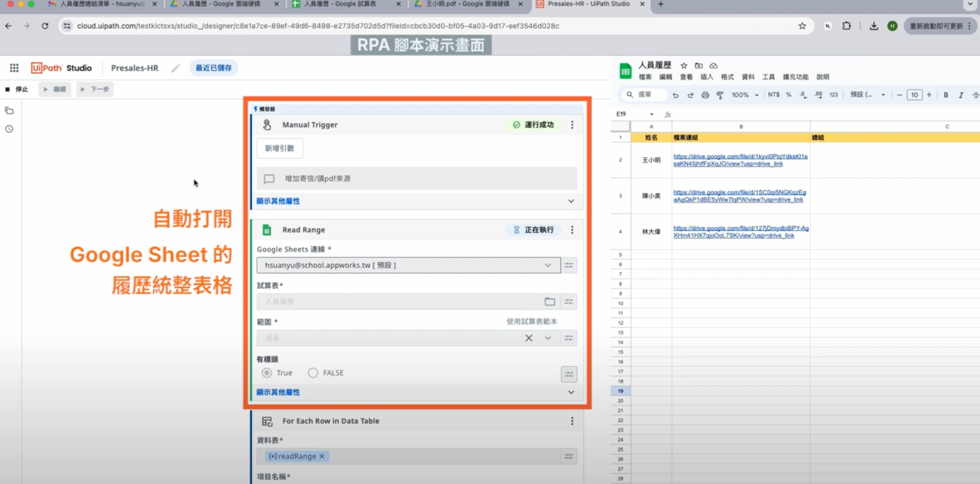This screenshot has height=484, width=980.
Task: Expand 顯示其他屬性 under Manual Trigger
Action: [x=417, y=201]
